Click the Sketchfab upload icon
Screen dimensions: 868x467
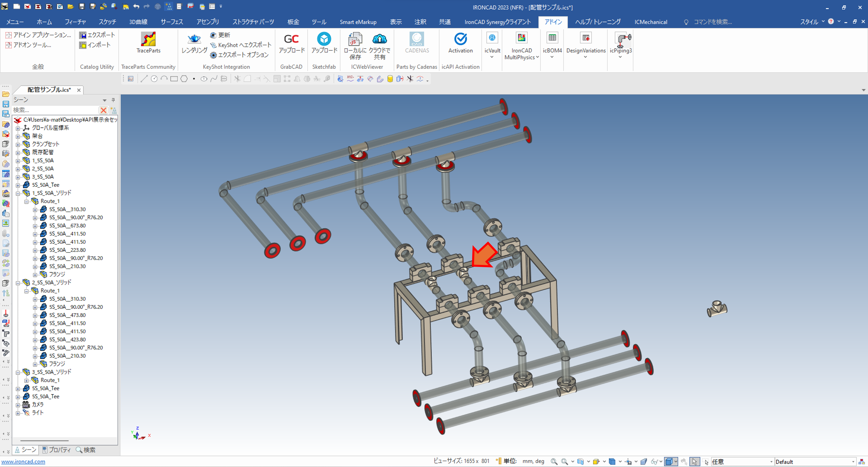[x=324, y=39]
